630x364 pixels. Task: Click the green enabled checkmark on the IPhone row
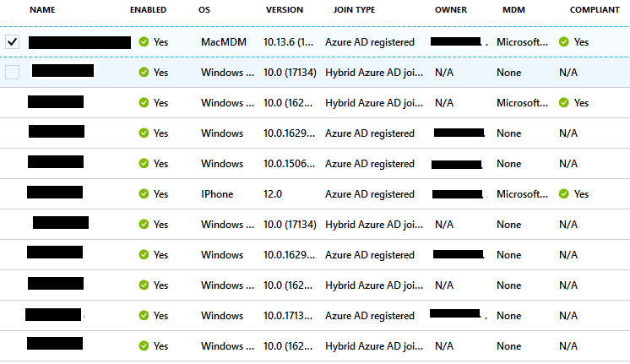pos(144,193)
